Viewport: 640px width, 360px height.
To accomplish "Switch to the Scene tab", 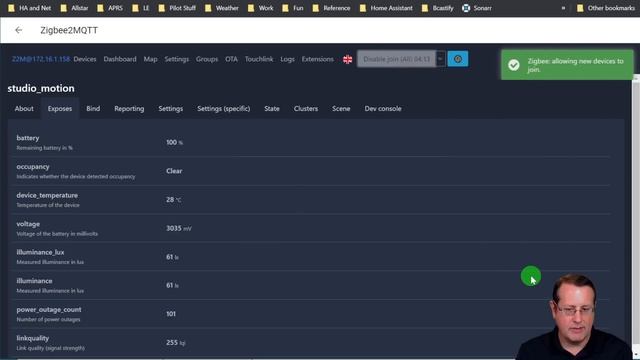I will click(341, 109).
